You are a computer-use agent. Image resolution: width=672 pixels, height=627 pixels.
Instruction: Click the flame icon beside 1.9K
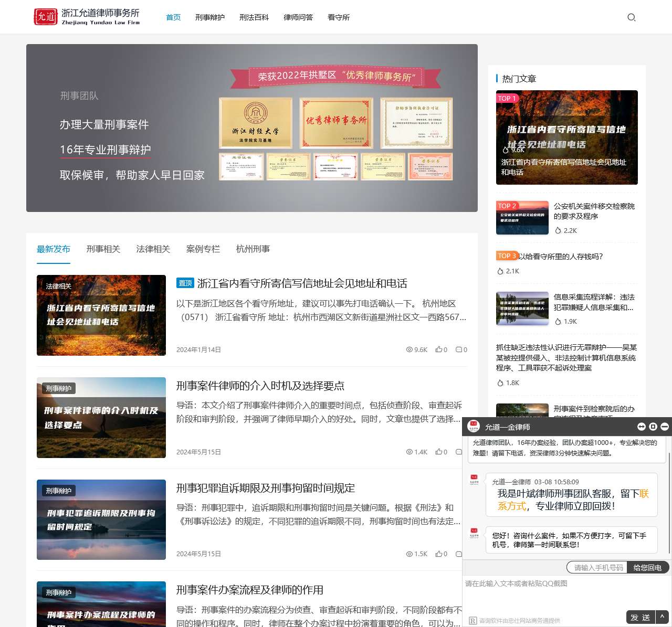[x=558, y=322]
